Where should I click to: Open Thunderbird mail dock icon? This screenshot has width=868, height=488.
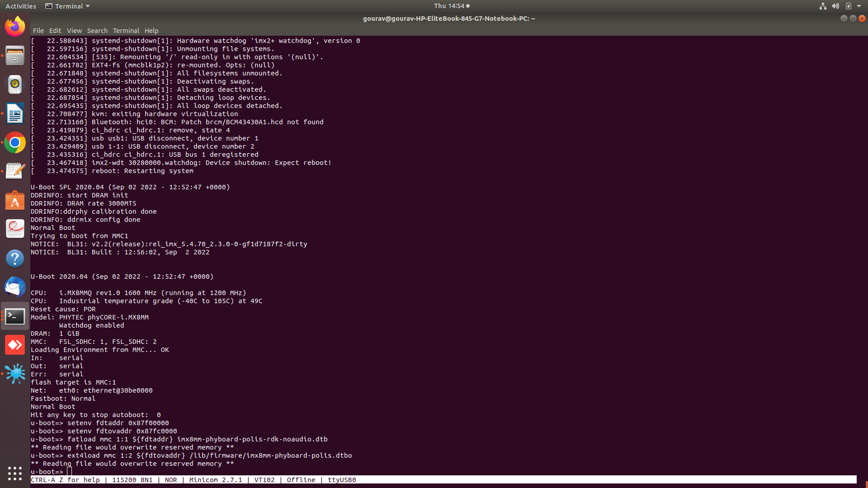[x=15, y=287]
